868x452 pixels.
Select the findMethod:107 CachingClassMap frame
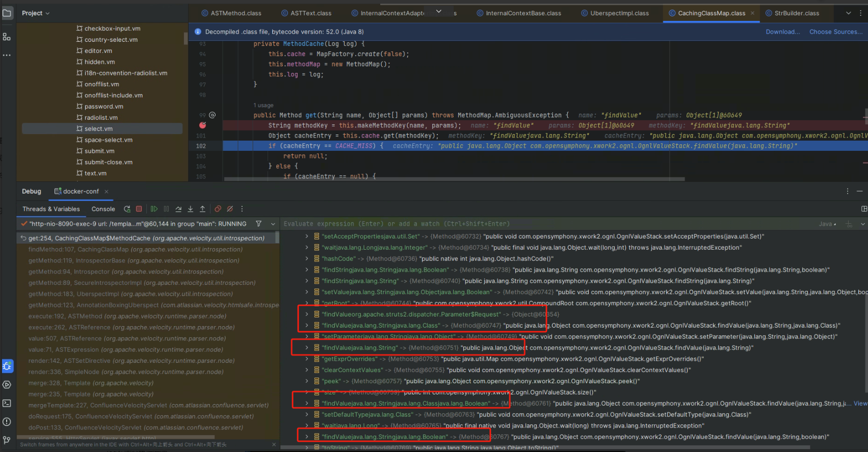pyautogui.click(x=148, y=249)
